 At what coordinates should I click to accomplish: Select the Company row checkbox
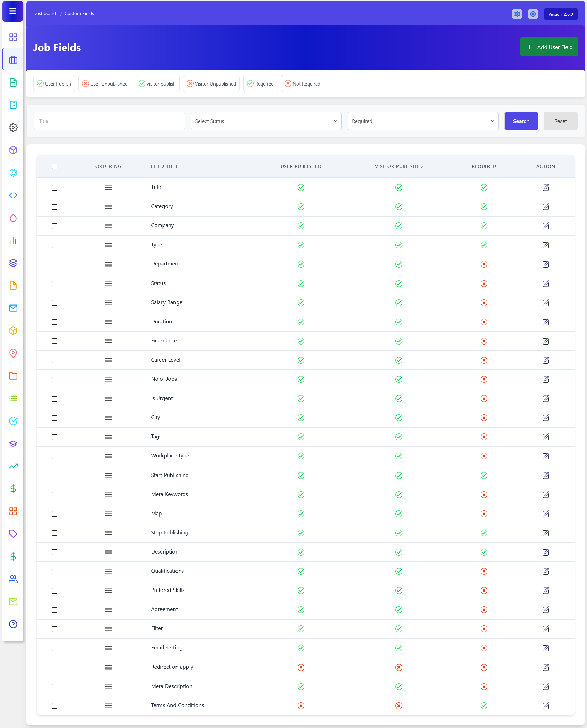point(55,226)
